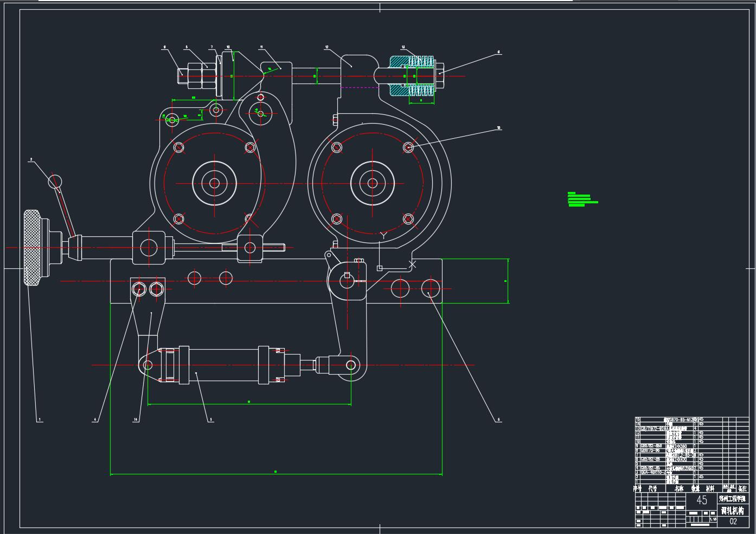Click part balloon number 1 at bottom left
756x534 pixels.
pyautogui.click(x=39, y=420)
